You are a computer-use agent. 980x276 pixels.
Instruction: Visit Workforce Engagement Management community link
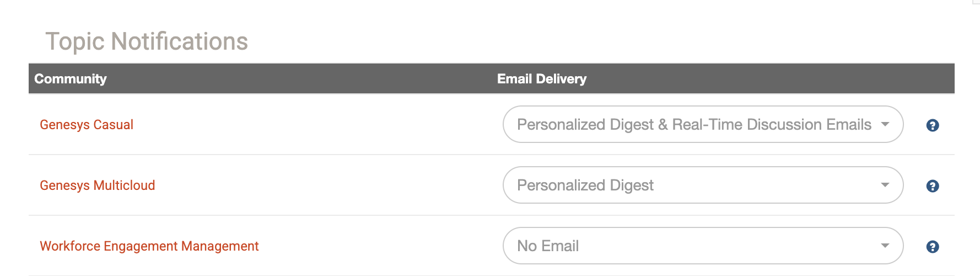pyautogui.click(x=149, y=246)
